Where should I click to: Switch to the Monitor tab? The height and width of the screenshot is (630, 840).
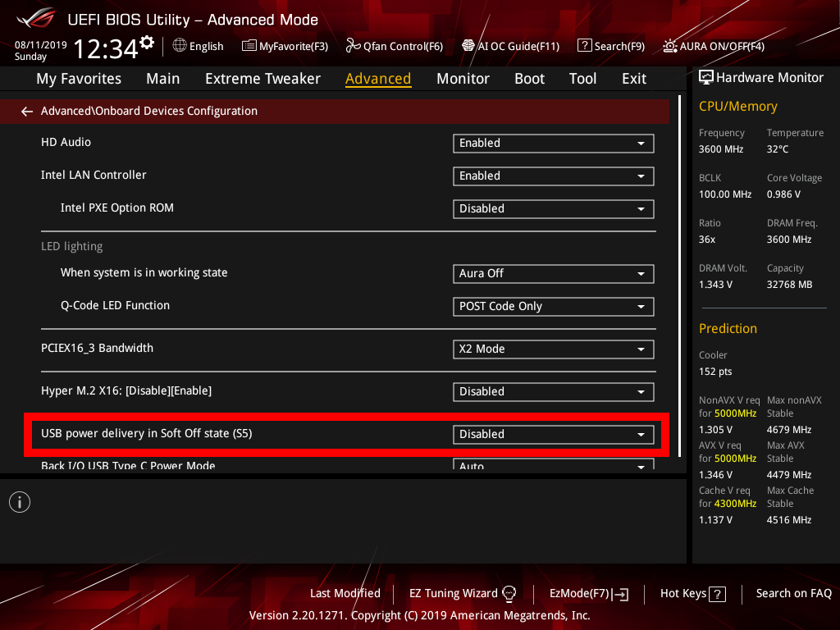463,79
